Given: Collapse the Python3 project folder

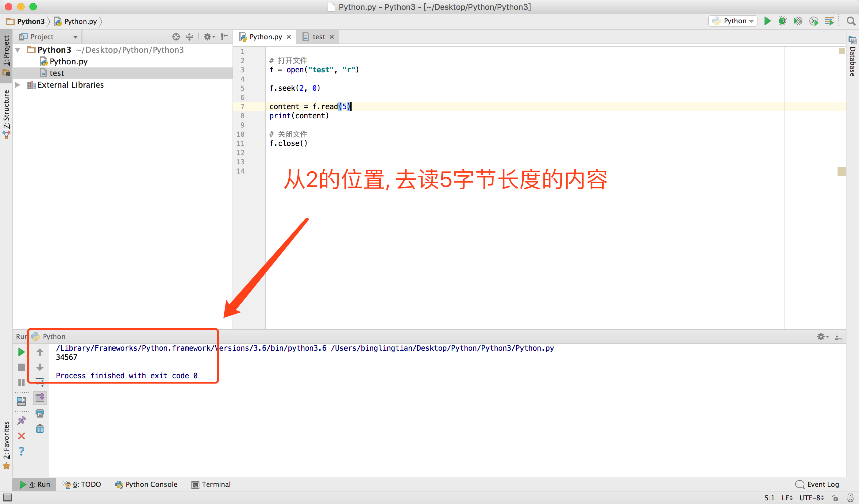Looking at the screenshot, I should (x=18, y=50).
